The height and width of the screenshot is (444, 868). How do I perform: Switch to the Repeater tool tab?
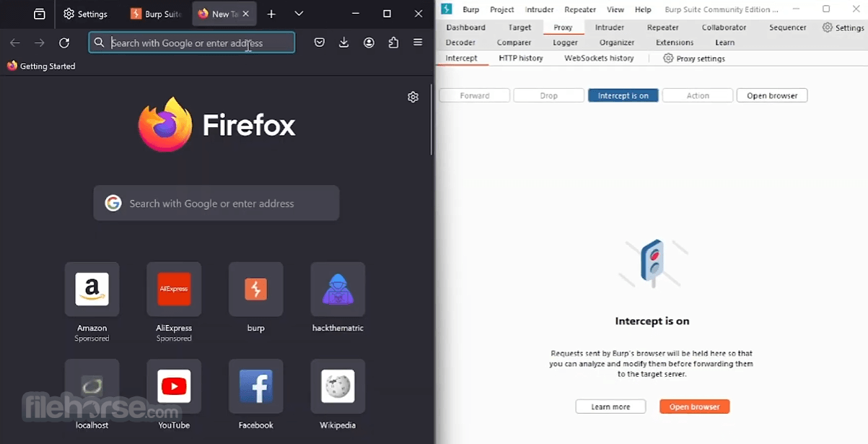(x=662, y=27)
